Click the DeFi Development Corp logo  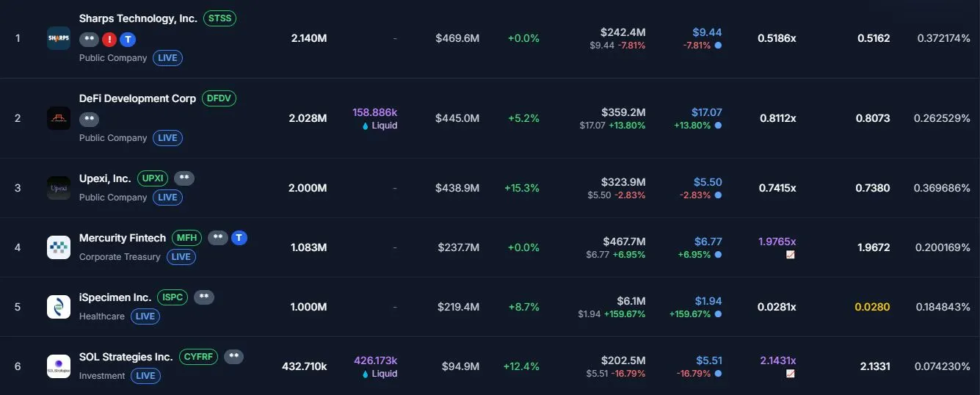click(59, 118)
